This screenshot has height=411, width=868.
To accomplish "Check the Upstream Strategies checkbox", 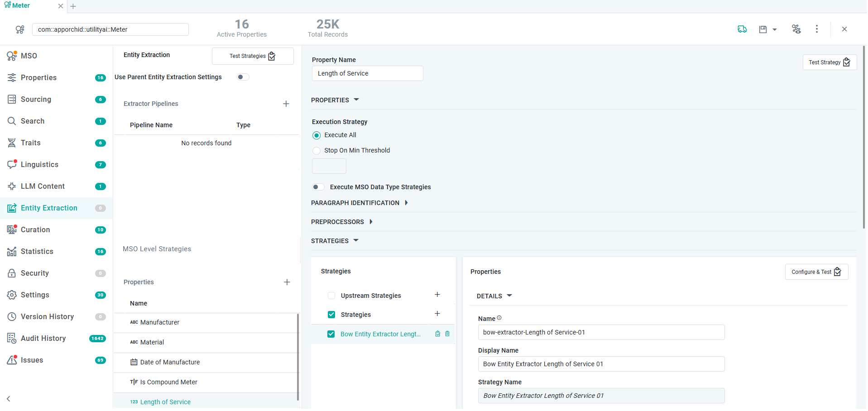I will (x=331, y=296).
